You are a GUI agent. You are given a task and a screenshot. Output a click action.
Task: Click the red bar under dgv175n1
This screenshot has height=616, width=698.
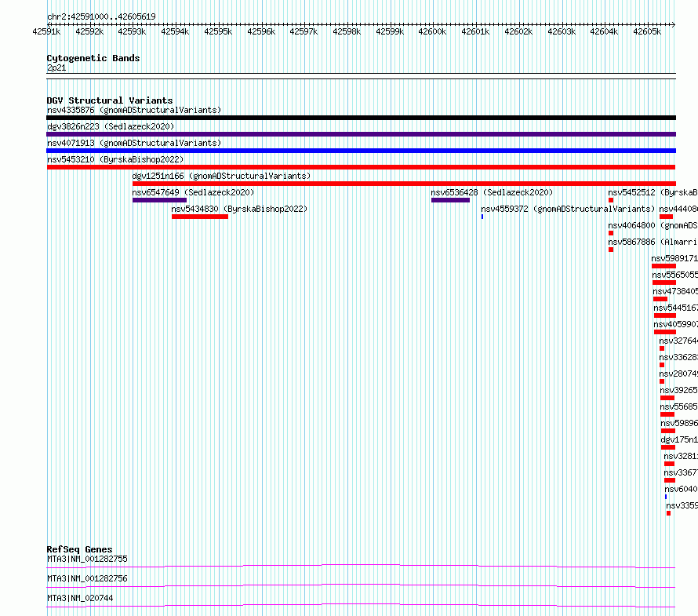pos(668,447)
